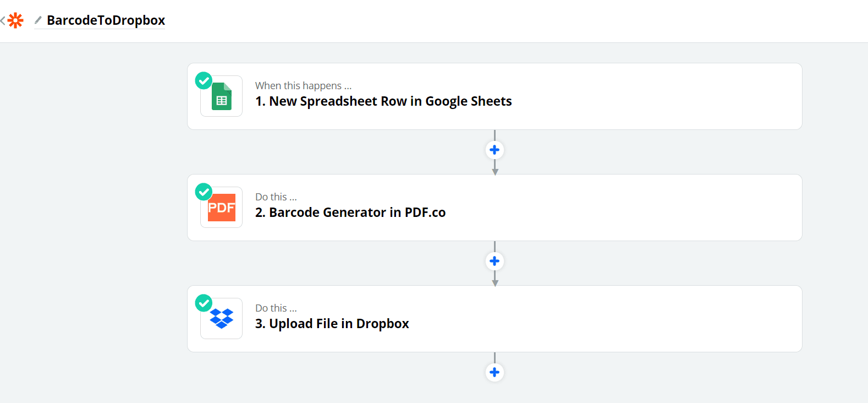Go back using the left chevron
The height and width of the screenshot is (403, 868).
(3, 21)
